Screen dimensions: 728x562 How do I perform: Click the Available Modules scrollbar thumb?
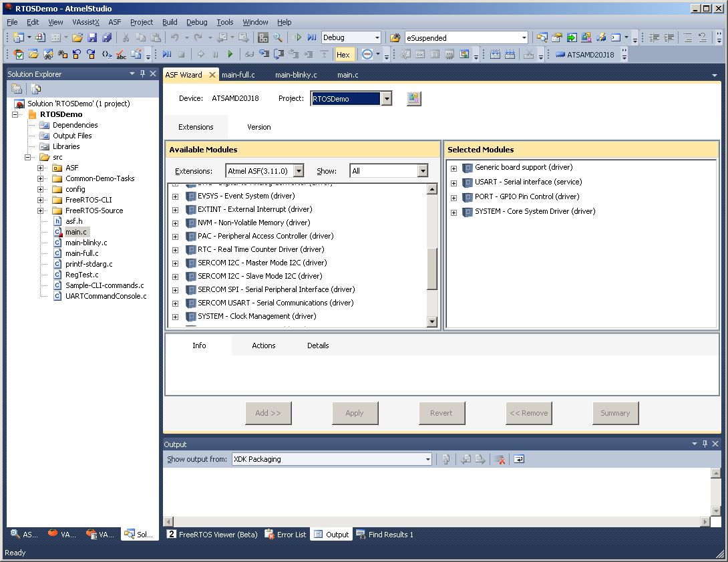click(x=432, y=269)
